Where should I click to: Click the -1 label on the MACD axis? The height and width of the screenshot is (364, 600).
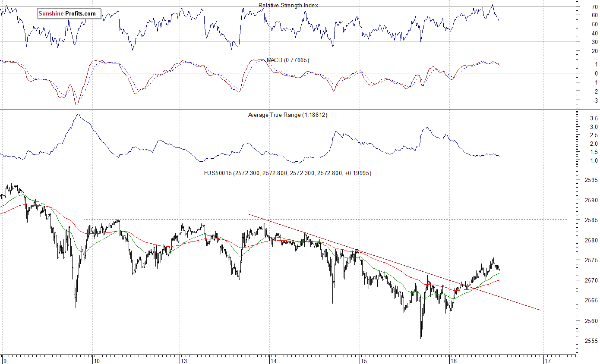pos(595,82)
